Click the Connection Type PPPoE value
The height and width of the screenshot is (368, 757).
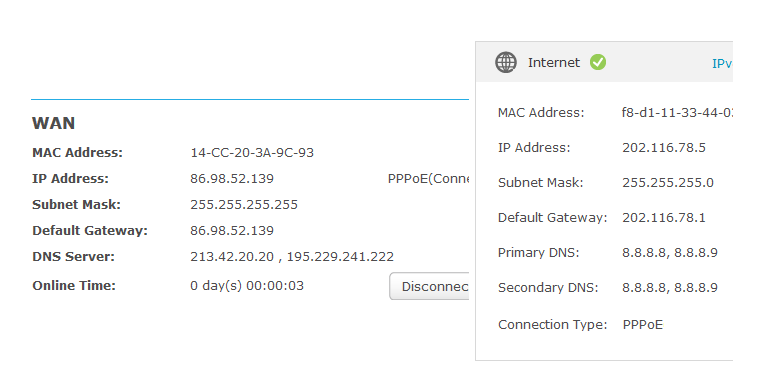tap(643, 325)
